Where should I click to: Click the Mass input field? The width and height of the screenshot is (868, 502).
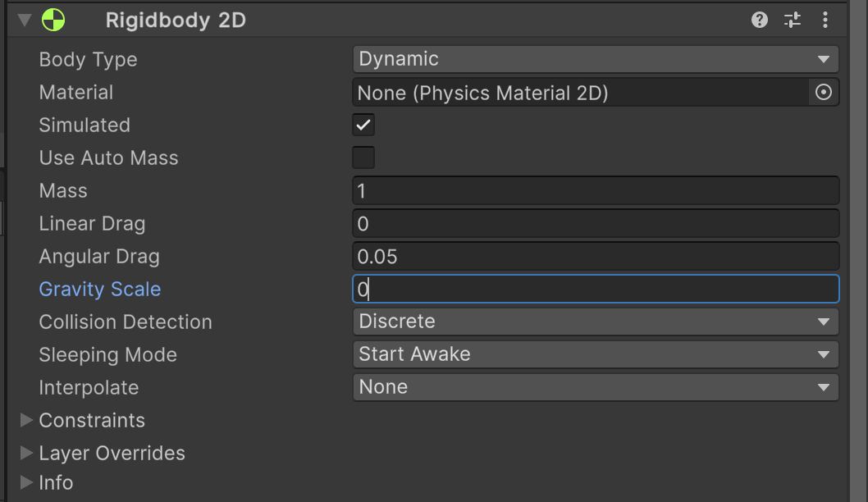tap(596, 190)
